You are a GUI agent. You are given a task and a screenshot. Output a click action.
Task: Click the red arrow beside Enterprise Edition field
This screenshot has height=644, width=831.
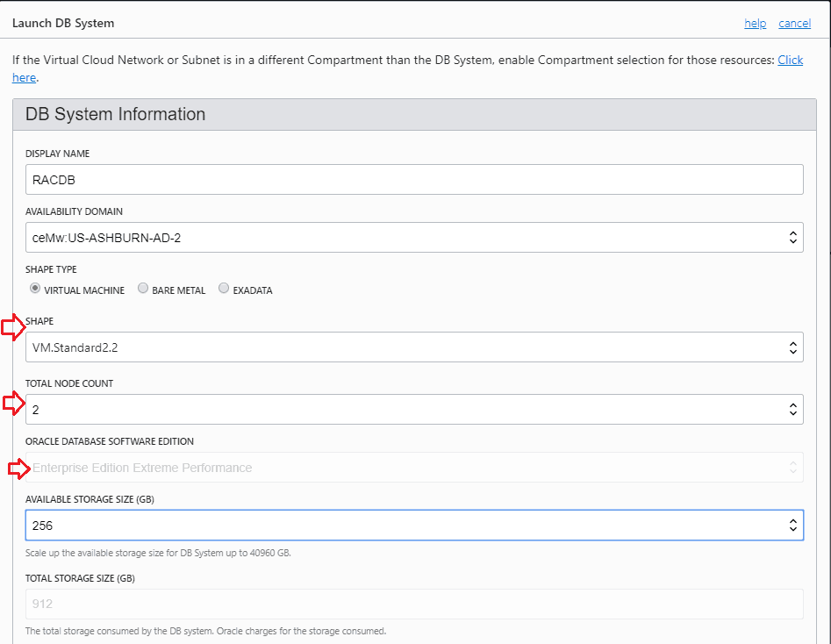18,470
